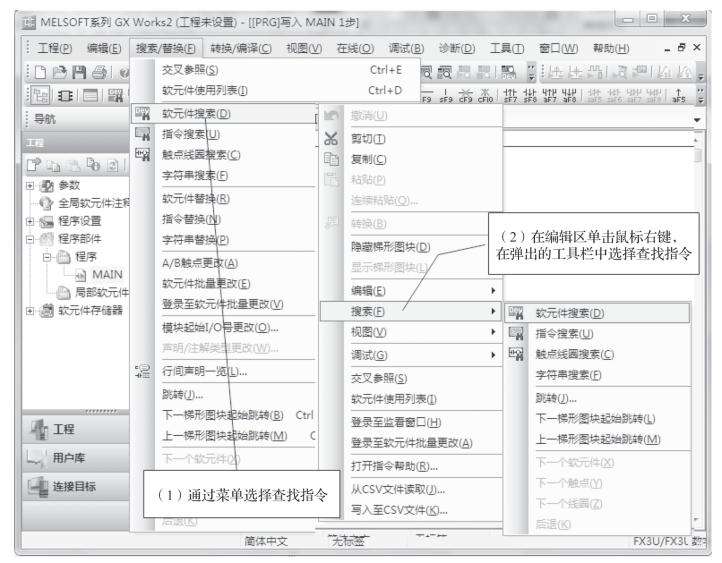Expand the 程序设置 tree node
The height and width of the screenshot is (563, 722).
point(30,221)
